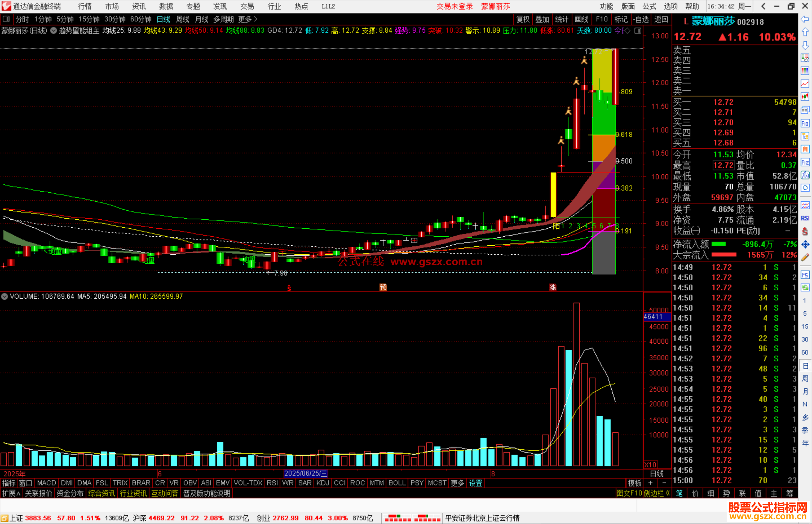Click the RSI indicator sidebar icon
Viewport: 812px width, 524px height.
click(805, 218)
